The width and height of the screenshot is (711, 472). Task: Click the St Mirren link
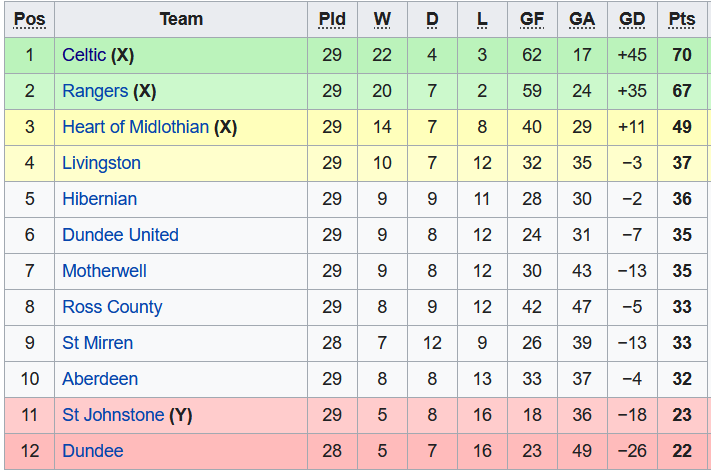click(x=97, y=343)
